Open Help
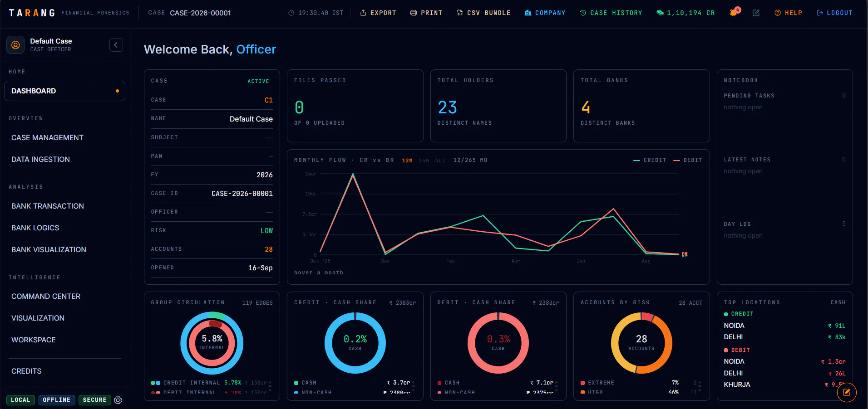The width and height of the screenshot is (868, 409). 788,13
